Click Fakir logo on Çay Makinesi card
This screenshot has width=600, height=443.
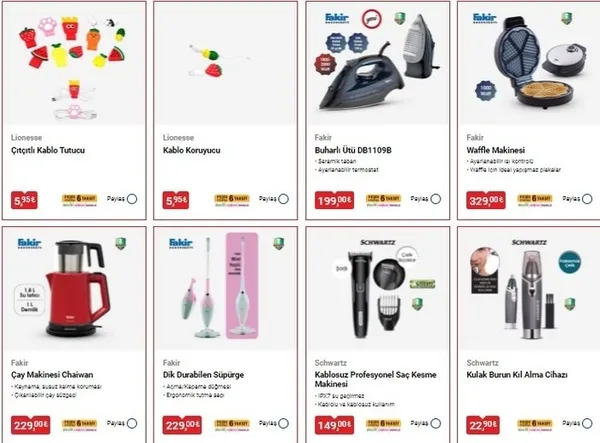point(29,243)
